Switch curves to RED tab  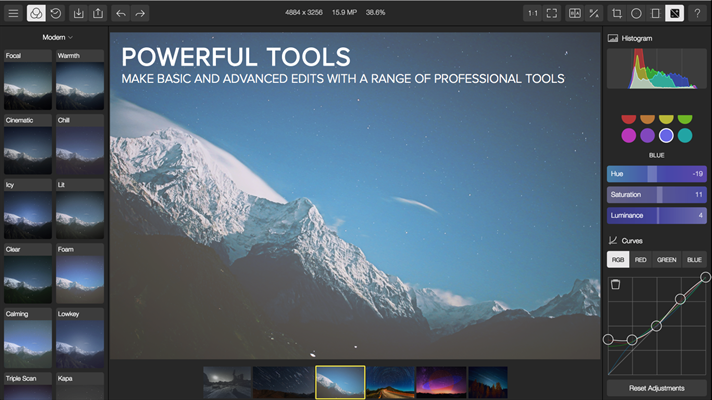[x=640, y=260]
